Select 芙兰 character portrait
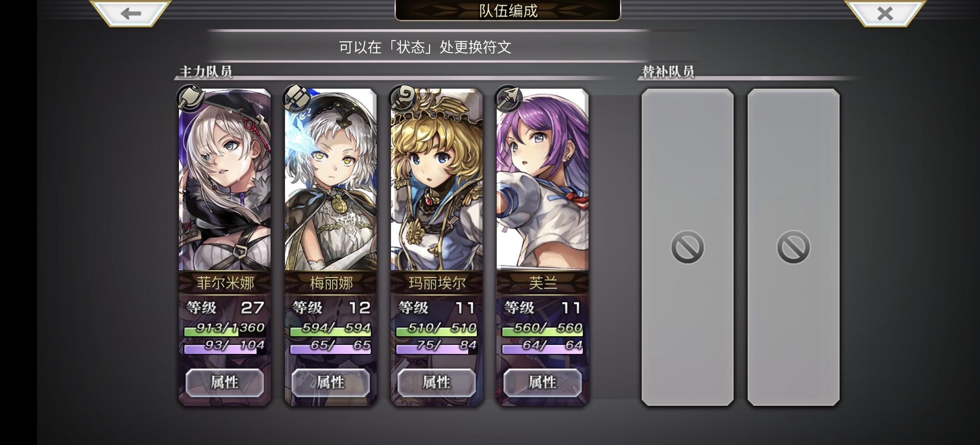Screen dimensions: 980x445 [543, 180]
